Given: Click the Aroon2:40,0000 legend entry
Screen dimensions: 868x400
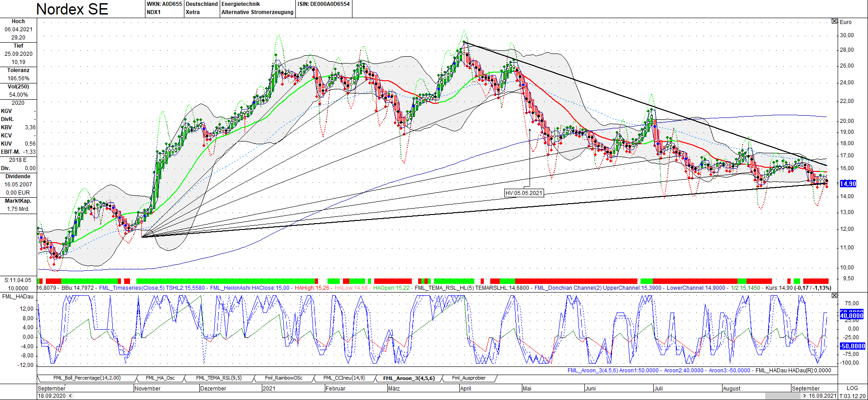Looking at the screenshot, I should 684,371.
